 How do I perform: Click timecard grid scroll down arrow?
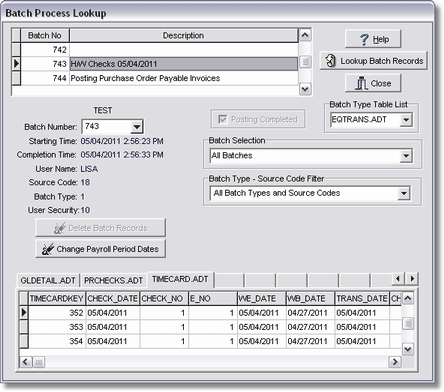pyautogui.click(x=408, y=349)
